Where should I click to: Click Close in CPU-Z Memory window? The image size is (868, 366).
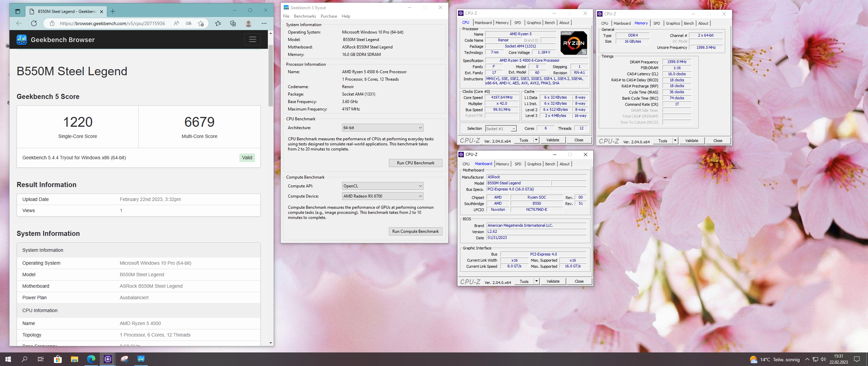coord(717,141)
